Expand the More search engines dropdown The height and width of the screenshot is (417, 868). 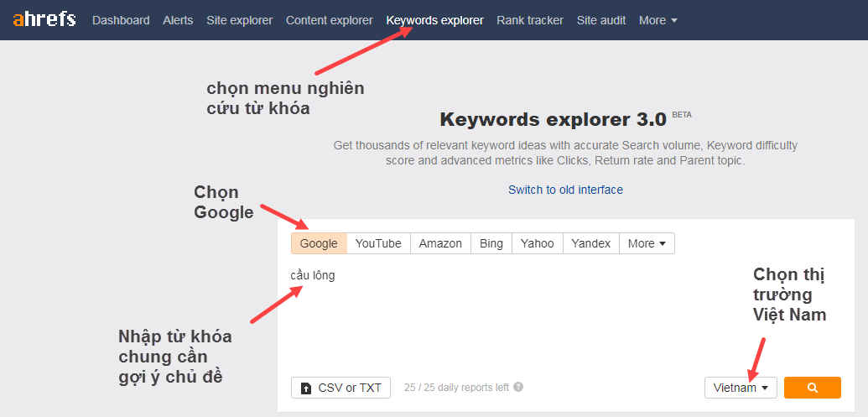[x=647, y=243]
